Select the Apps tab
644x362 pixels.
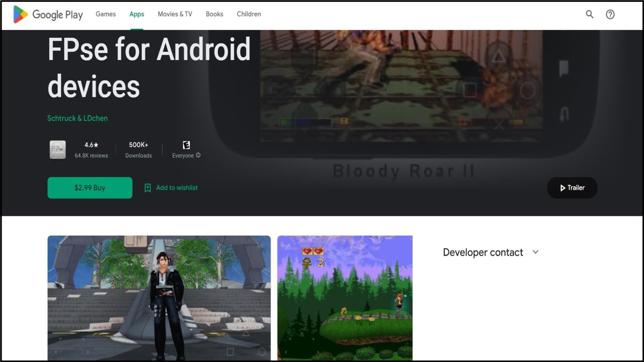[136, 14]
